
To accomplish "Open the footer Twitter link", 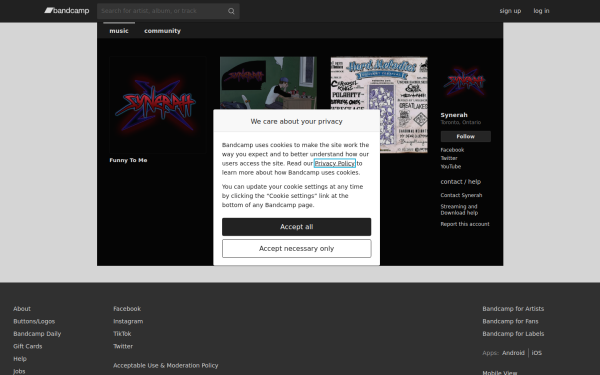I will tap(123, 346).
